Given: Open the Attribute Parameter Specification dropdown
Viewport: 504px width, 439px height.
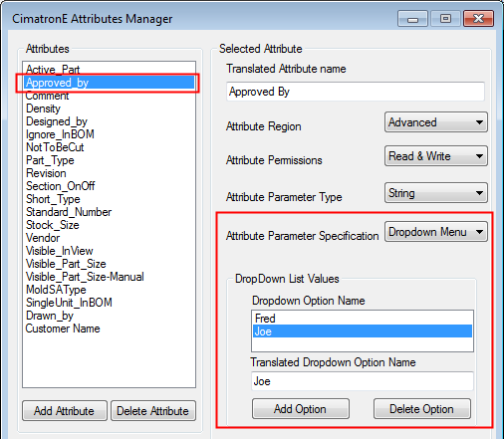Looking at the screenshot, I should tap(436, 232).
